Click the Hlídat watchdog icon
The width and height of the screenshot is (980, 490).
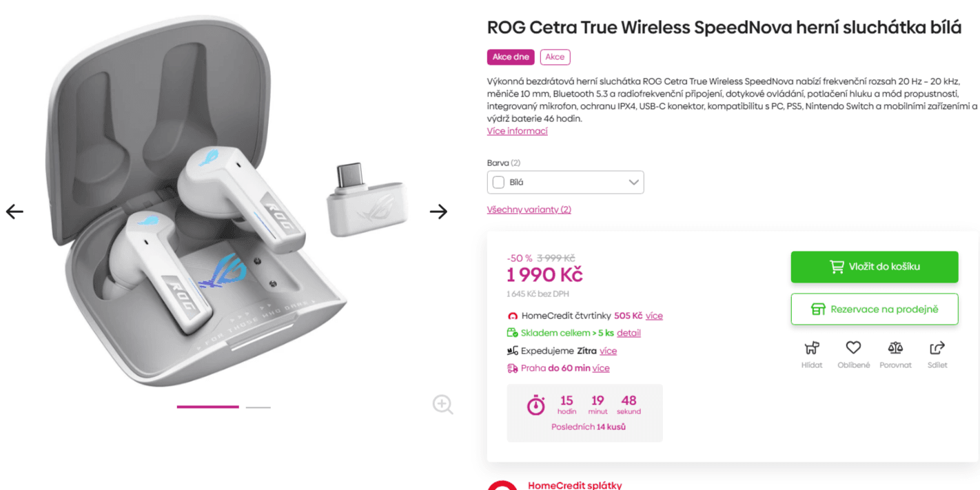click(812, 348)
